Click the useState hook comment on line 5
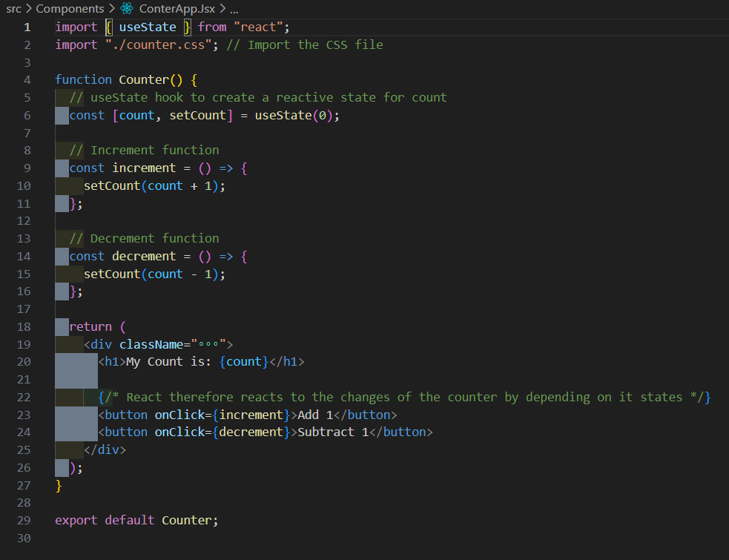The width and height of the screenshot is (729, 560). click(x=258, y=97)
